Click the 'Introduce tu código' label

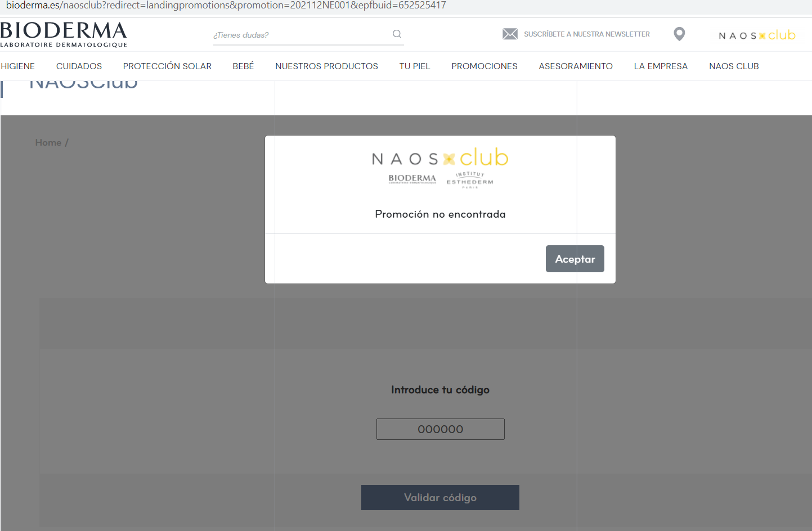point(440,390)
